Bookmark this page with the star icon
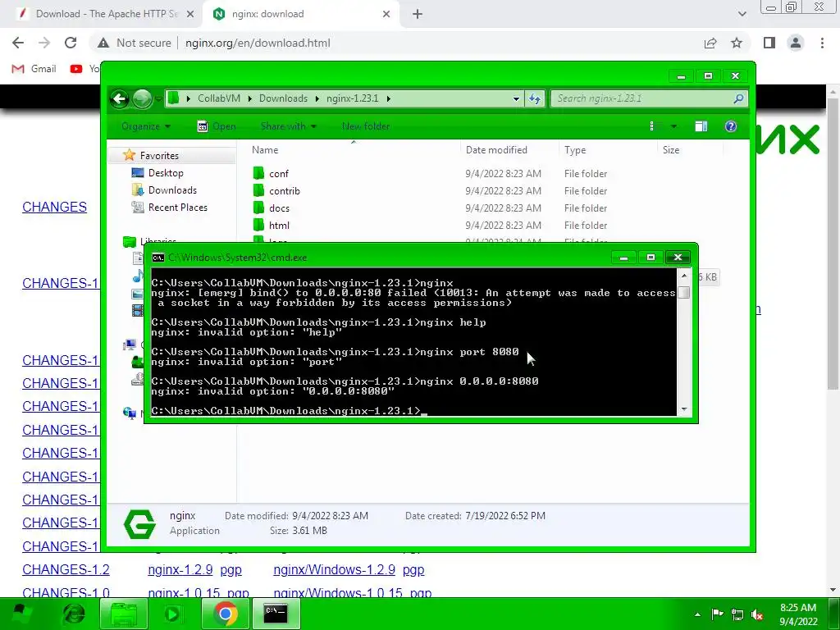Viewport: 840px width, 630px height. tap(737, 43)
